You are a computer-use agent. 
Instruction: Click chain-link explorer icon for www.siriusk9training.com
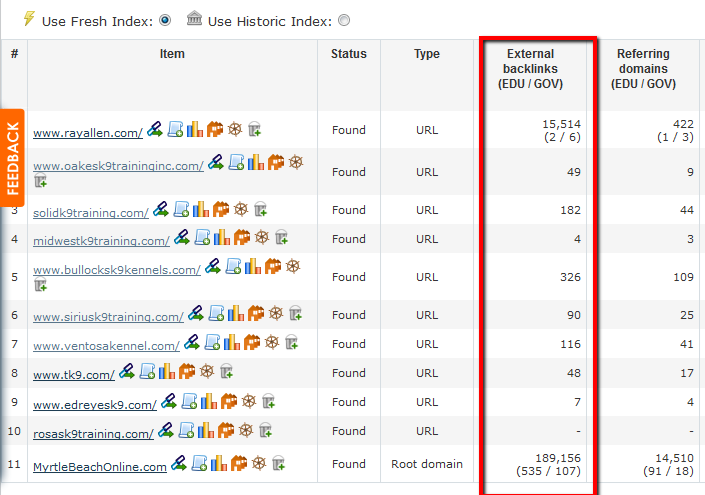pyautogui.click(x=196, y=313)
